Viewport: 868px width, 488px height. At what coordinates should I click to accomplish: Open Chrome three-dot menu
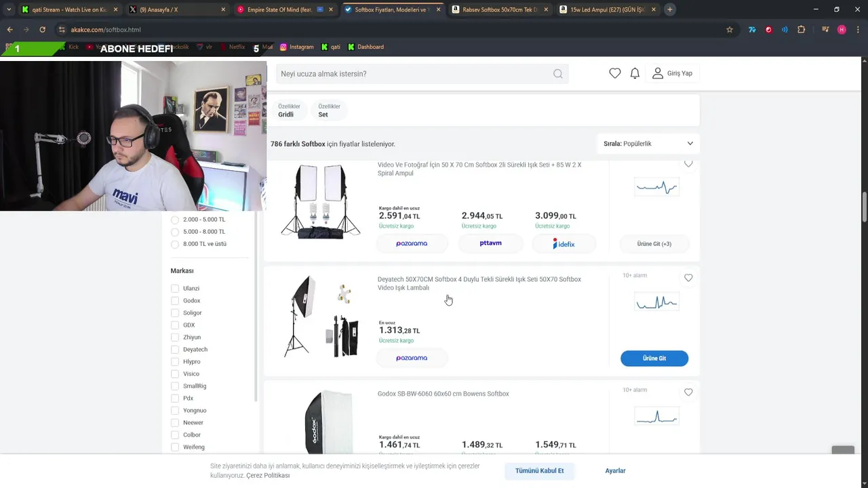(859, 30)
